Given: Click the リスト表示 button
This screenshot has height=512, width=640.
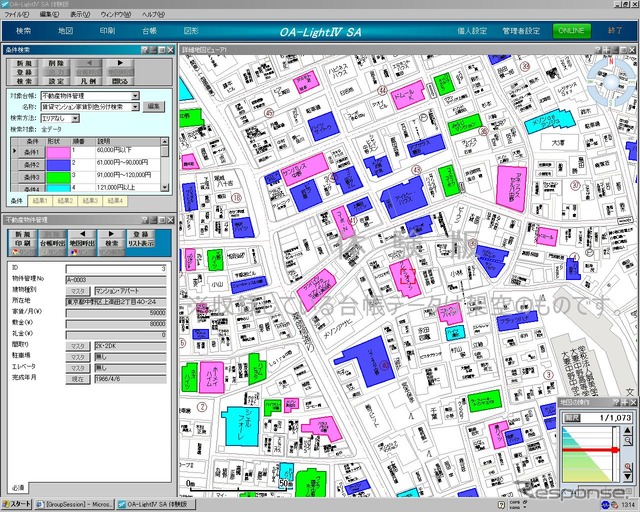Looking at the screenshot, I should (x=141, y=243).
